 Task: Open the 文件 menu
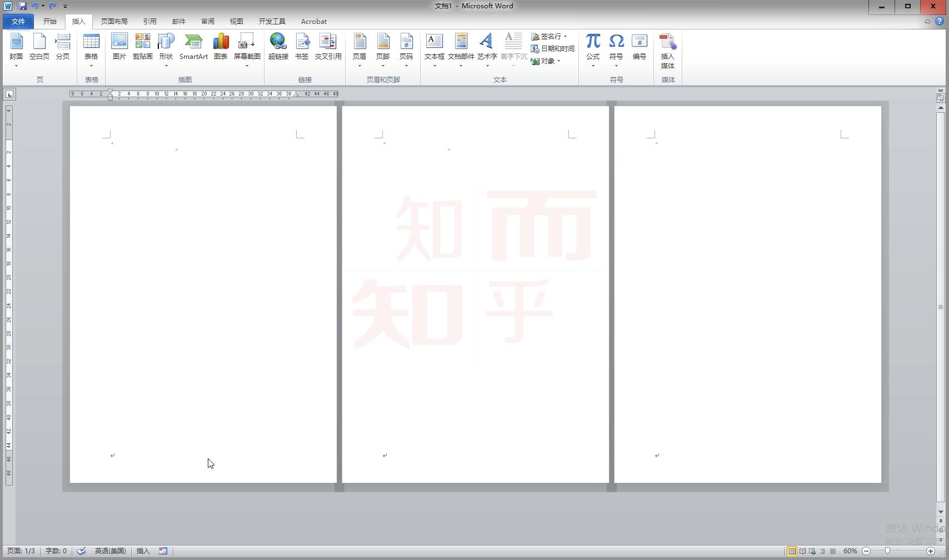point(17,21)
